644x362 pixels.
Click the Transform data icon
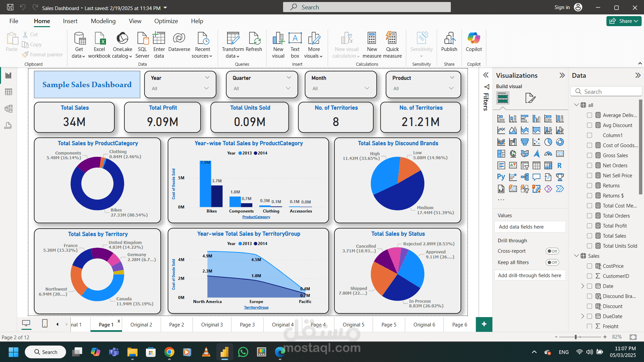click(233, 39)
